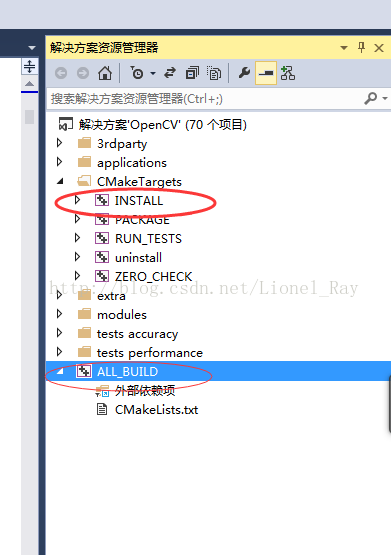
Task: Open the search options dropdown arrow
Action: (385, 98)
